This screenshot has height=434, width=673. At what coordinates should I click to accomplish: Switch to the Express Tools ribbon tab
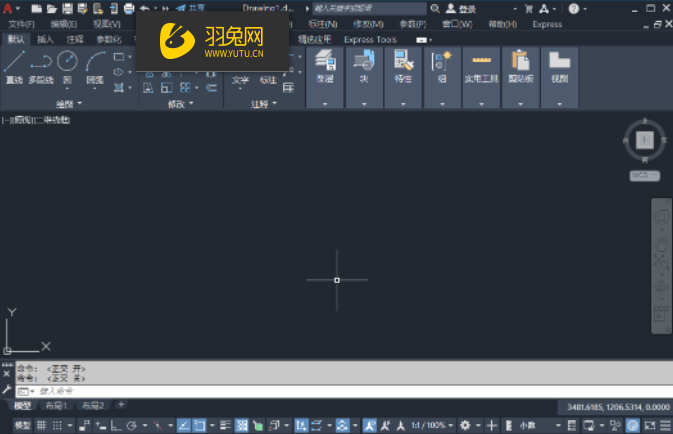[x=370, y=39]
